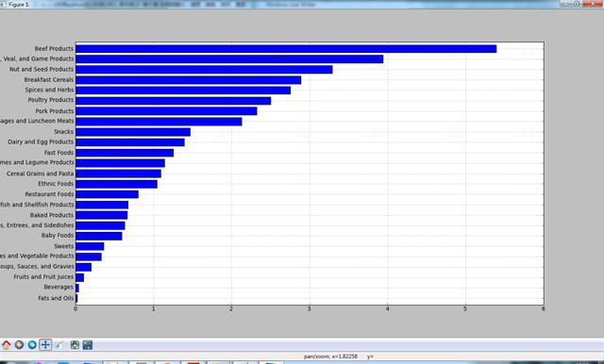The image size is (604, 364).
Task: Click the 'Ethnic Foods' label
Action: [56, 184]
